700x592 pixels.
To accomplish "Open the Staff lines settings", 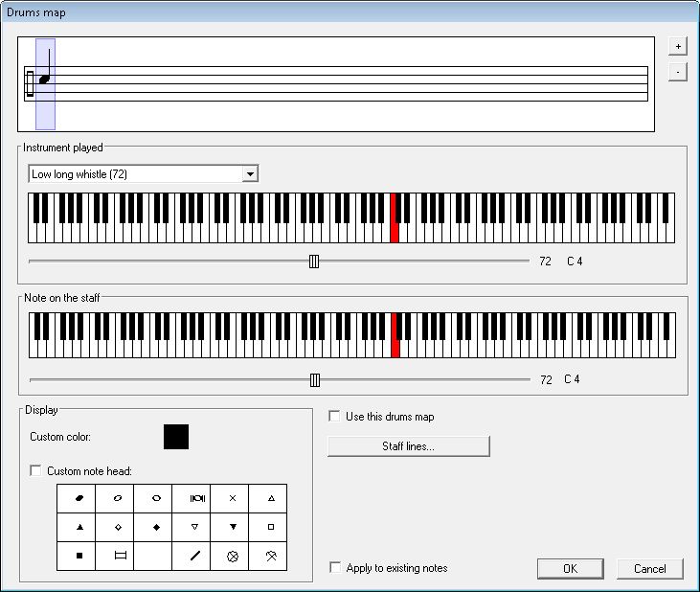I will pyautogui.click(x=408, y=446).
